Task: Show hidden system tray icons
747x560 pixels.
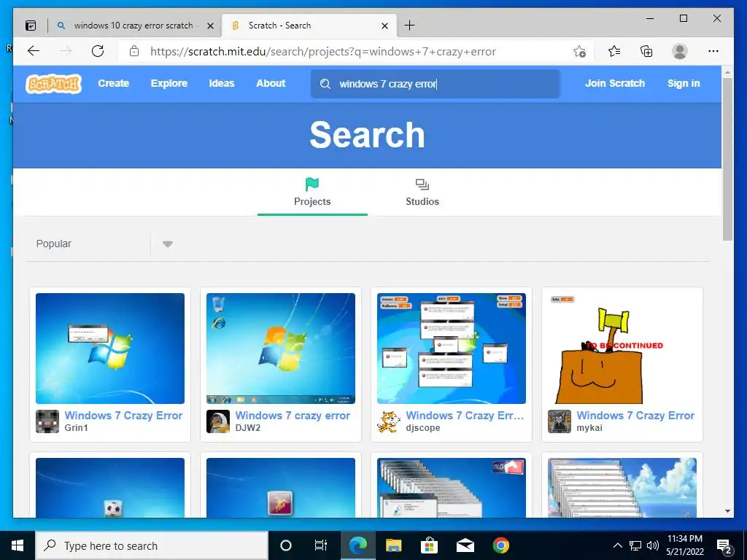Action: pos(617,545)
